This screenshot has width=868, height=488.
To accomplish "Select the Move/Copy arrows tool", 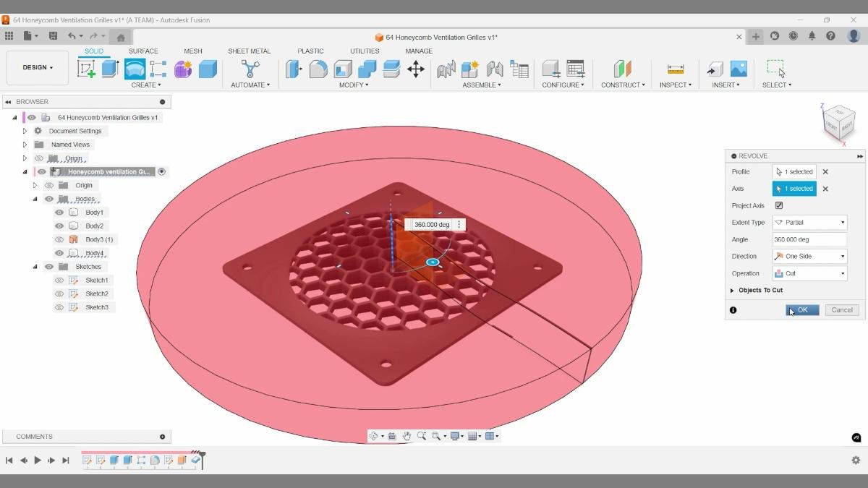I will click(x=416, y=69).
